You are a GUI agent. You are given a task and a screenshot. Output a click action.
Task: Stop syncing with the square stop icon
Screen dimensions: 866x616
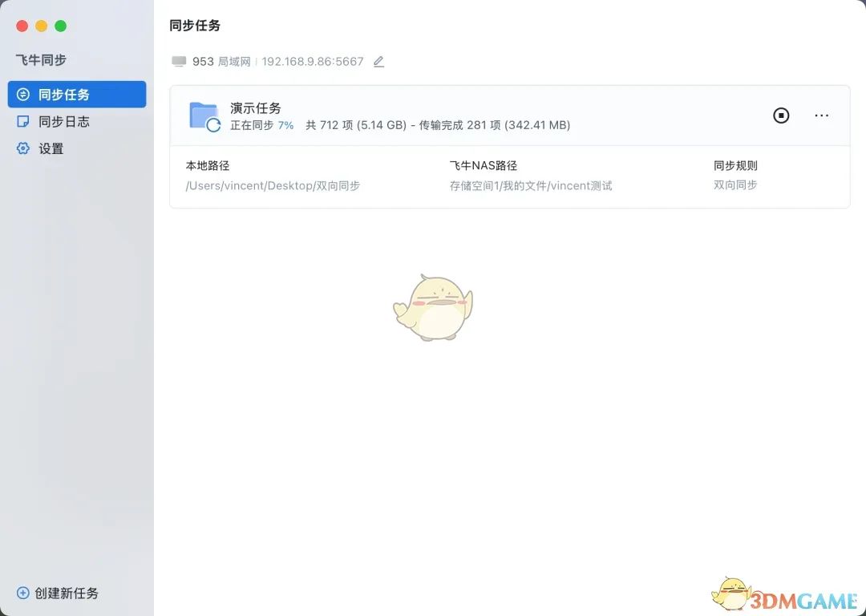[781, 115]
